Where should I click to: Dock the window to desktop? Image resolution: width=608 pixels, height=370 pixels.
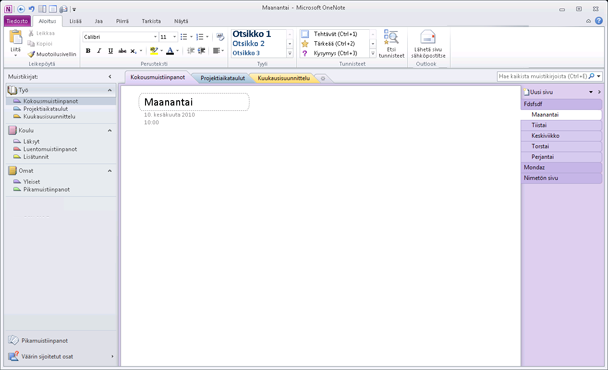pos(43,9)
